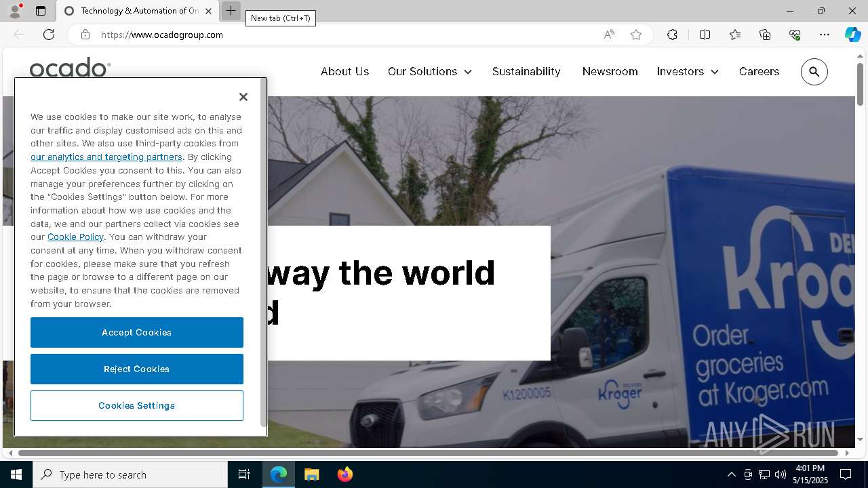The height and width of the screenshot is (488, 868).
Task: Activate Read aloud icon
Action: (609, 35)
